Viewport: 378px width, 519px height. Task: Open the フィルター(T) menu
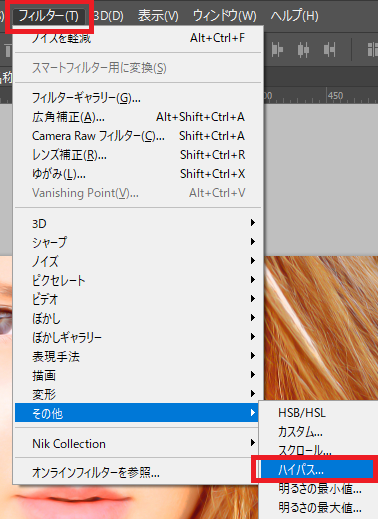click(x=49, y=16)
